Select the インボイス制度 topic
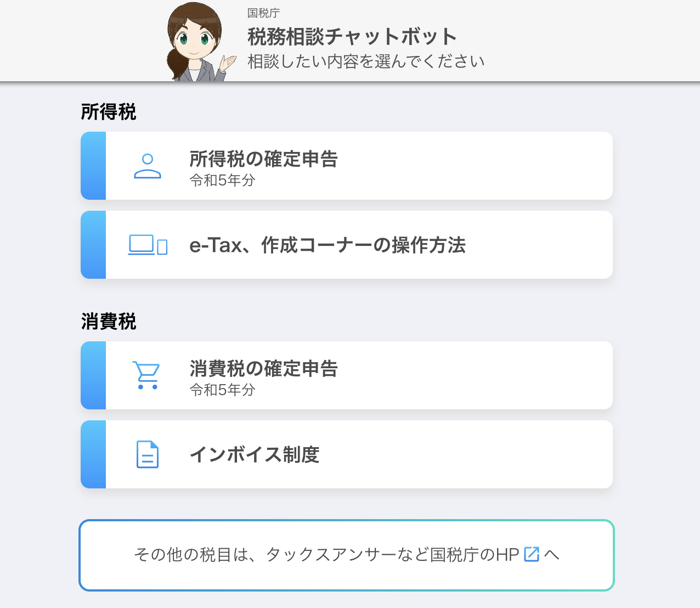Image resolution: width=700 pixels, height=608 pixels. 347,454
